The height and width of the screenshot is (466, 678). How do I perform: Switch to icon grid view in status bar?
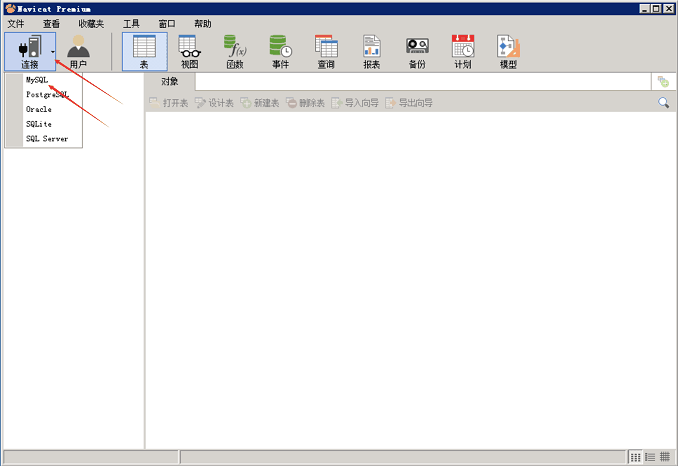point(636,457)
